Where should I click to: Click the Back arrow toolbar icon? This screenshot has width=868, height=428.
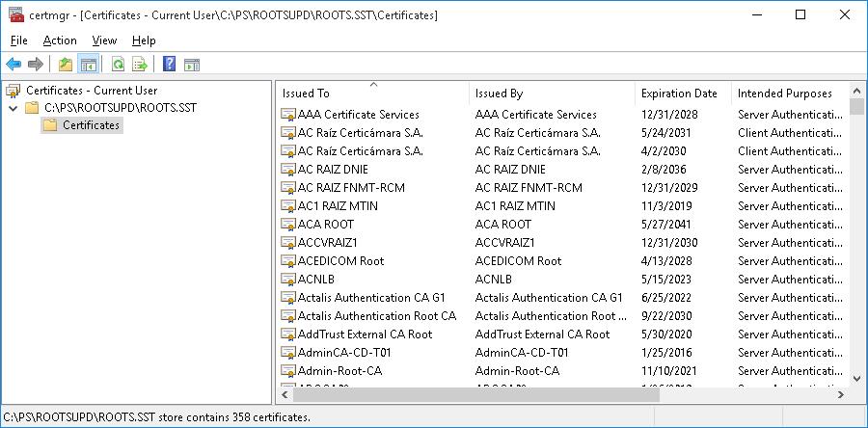(14, 65)
